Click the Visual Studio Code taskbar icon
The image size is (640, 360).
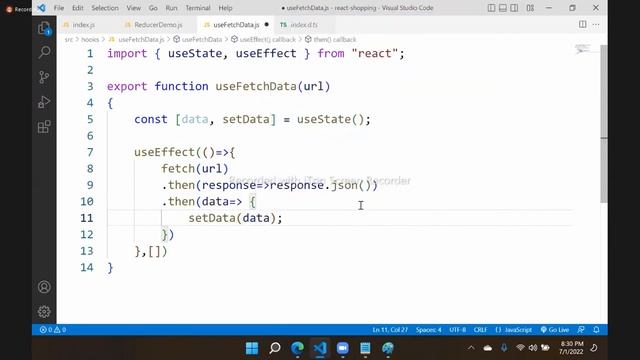pyautogui.click(x=320, y=348)
